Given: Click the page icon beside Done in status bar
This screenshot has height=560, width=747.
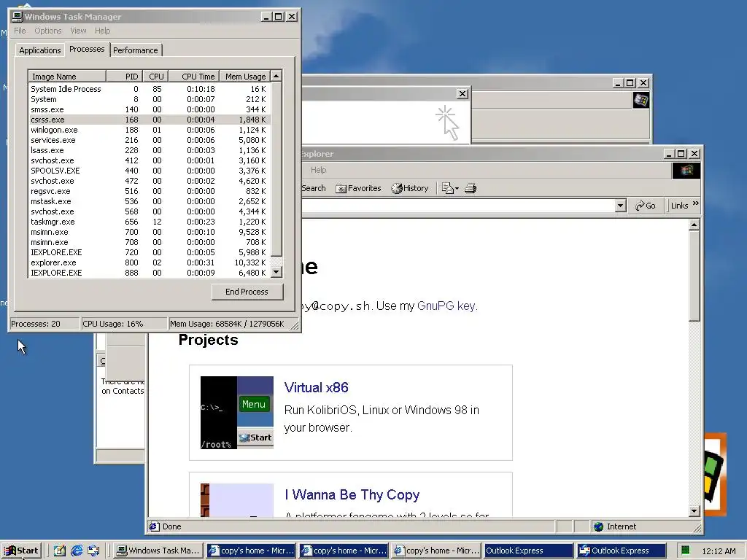Looking at the screenshot, I should pos(154,526).
